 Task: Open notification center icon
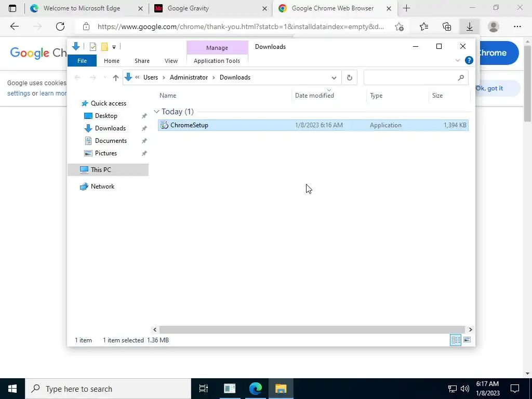tap(515, 389)
